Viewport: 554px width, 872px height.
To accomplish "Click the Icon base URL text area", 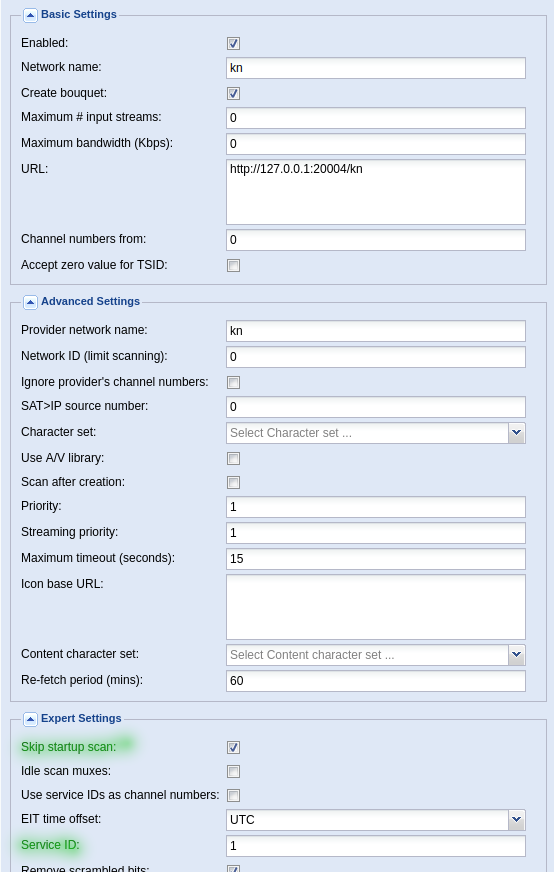I will click(375, 607).
